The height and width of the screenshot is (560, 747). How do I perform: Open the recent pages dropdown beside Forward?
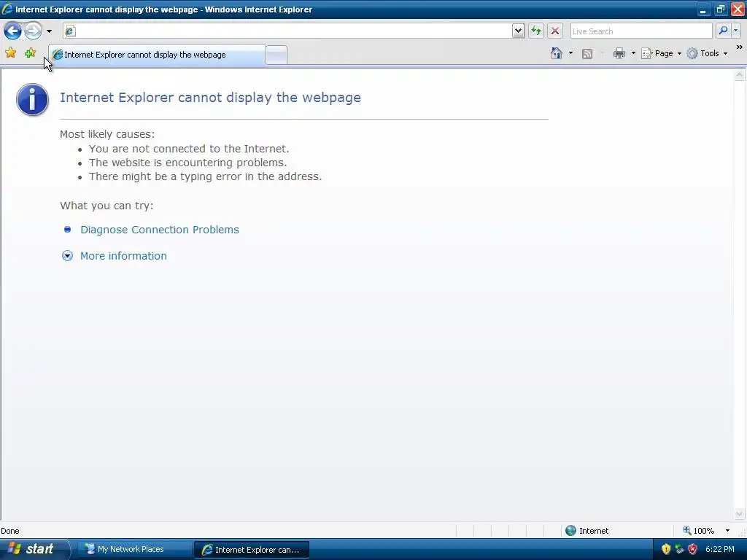click(x=49, y=31)
